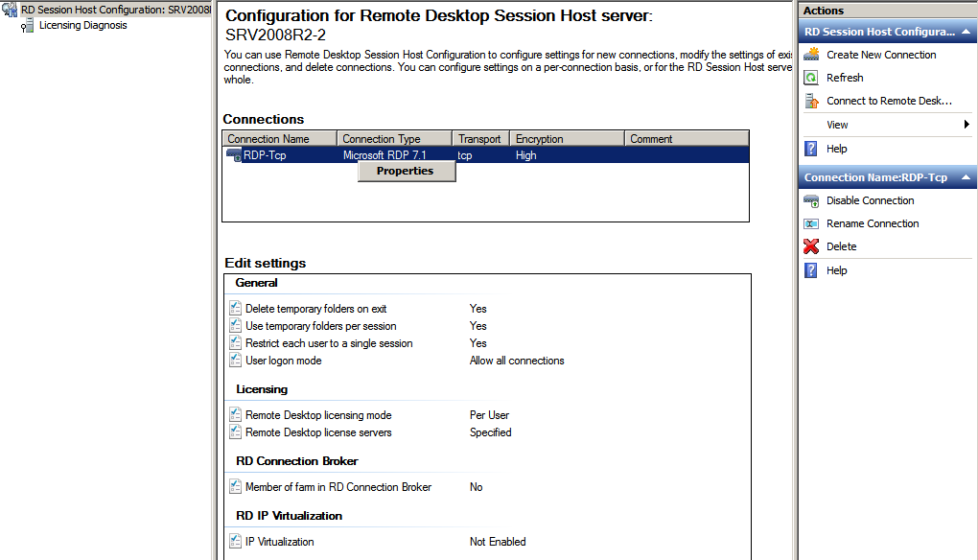Click the Not Enabled value
This screenshot has height=560, width=978.
tap(497, 542)
